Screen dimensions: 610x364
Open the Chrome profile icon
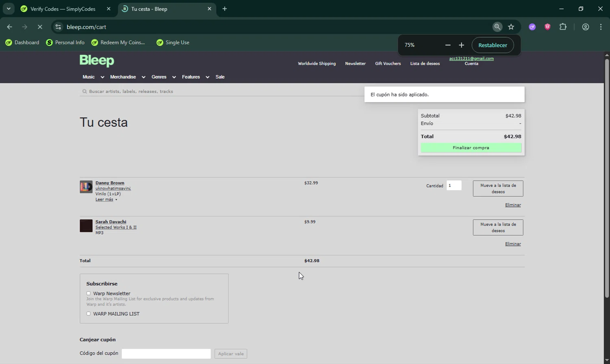pos(586,27)
